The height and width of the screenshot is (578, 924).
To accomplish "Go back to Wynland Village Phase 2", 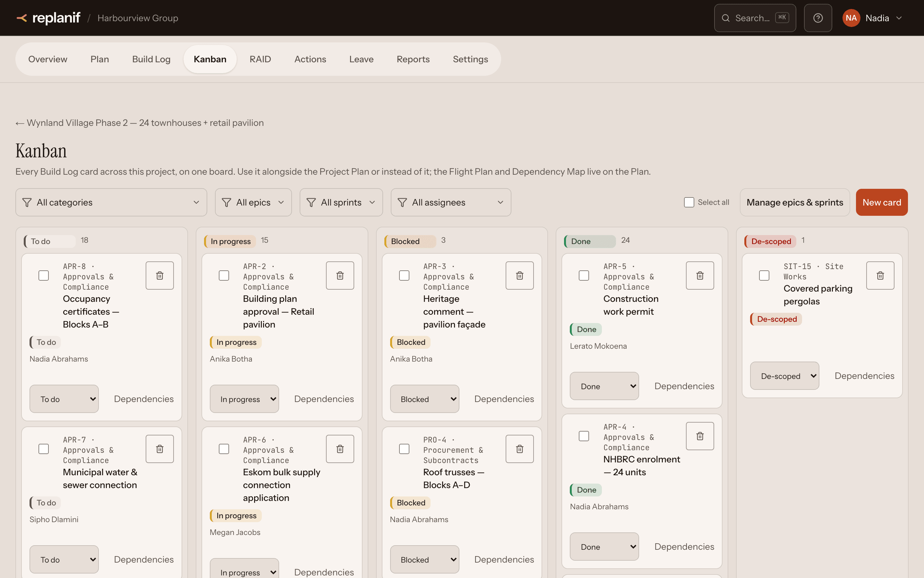I will 139,123.
